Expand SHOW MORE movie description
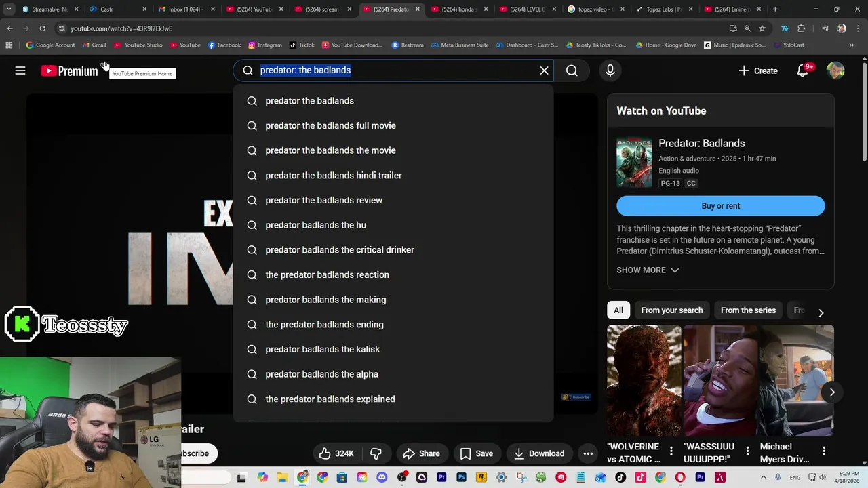This screenshot has width=868, height=488. click(648, 270)
